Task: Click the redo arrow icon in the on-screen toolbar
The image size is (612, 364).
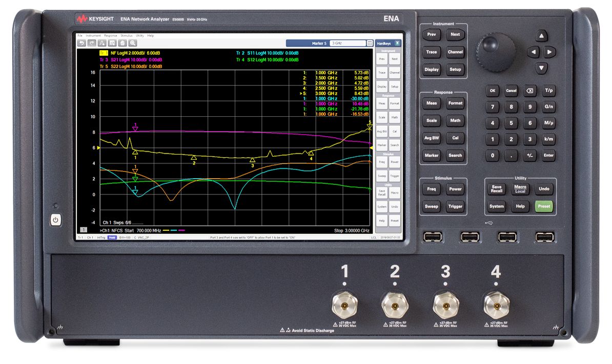Action: 91,43
